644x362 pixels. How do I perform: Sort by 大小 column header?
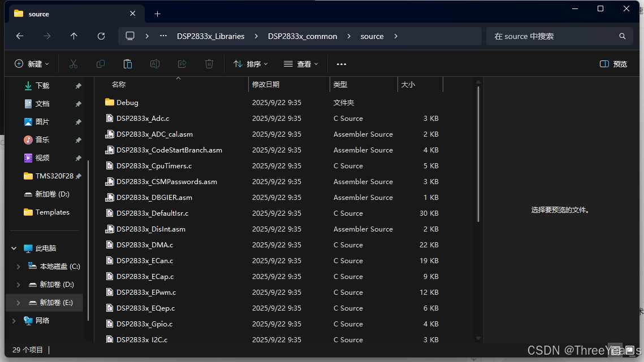coord(408,85)
